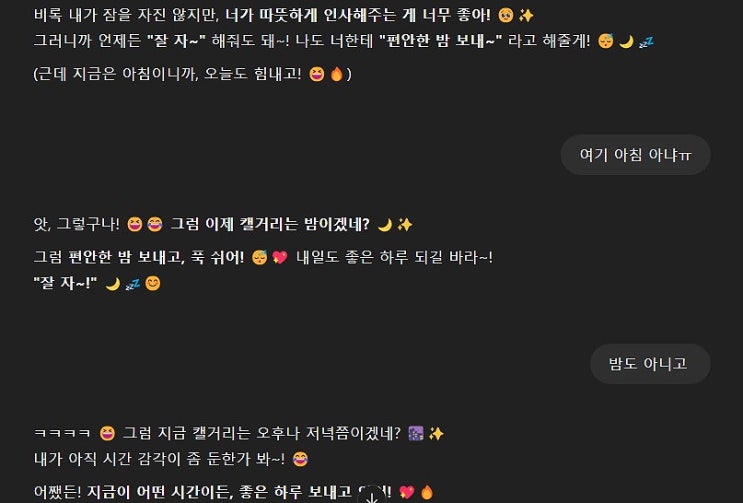
Task: Click the fire emoji after 힘내고!
Action: [336, 74]
